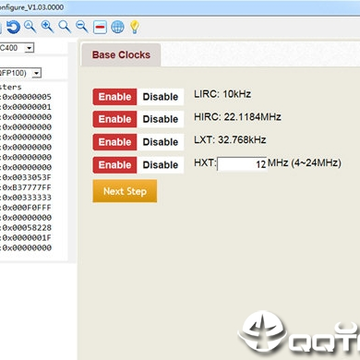Enable the HXT clock
360x360 pixels.
click(x=115, y=165)
